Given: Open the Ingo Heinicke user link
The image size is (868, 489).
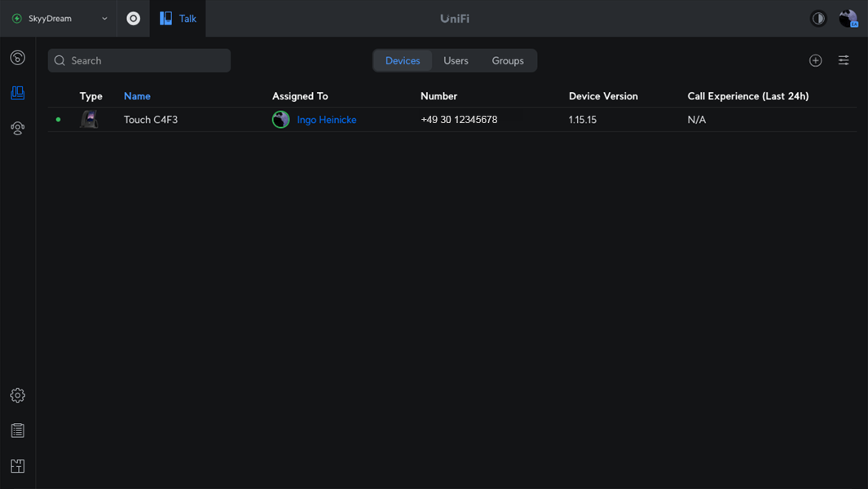Looking at the screenshot, I should point(326,120).
